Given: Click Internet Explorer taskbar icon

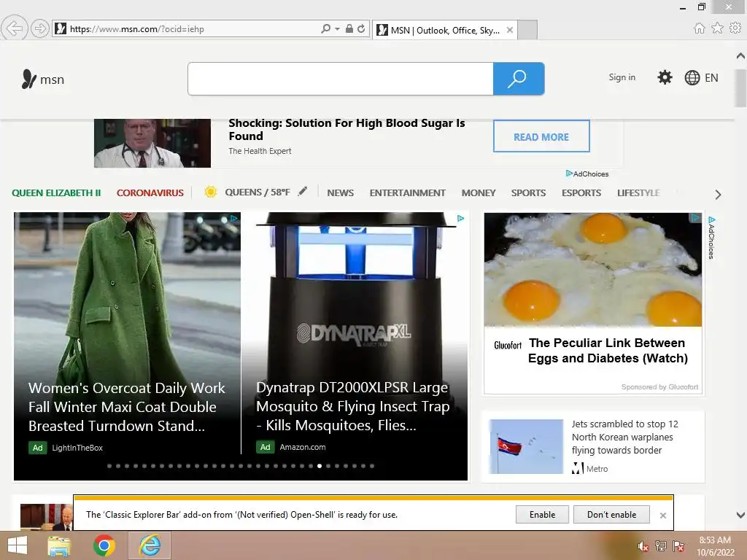Looking at the screenshot, I should pos(149,545).
